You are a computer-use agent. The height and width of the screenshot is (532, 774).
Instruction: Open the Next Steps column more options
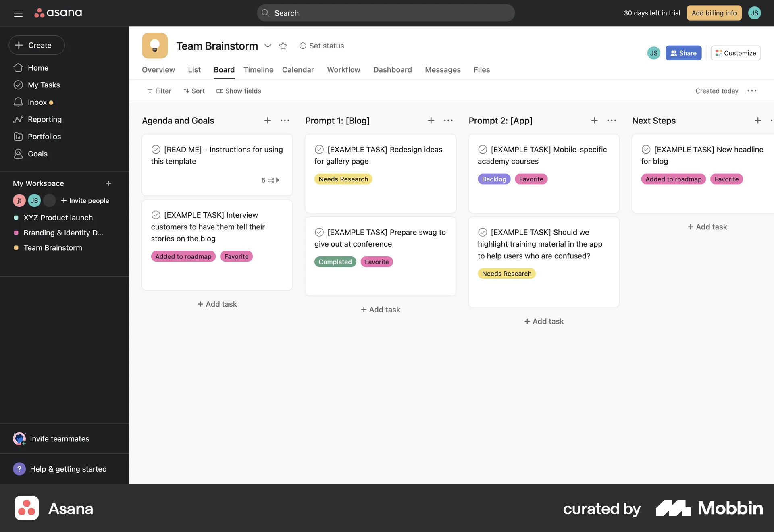(x=771, y=120)
